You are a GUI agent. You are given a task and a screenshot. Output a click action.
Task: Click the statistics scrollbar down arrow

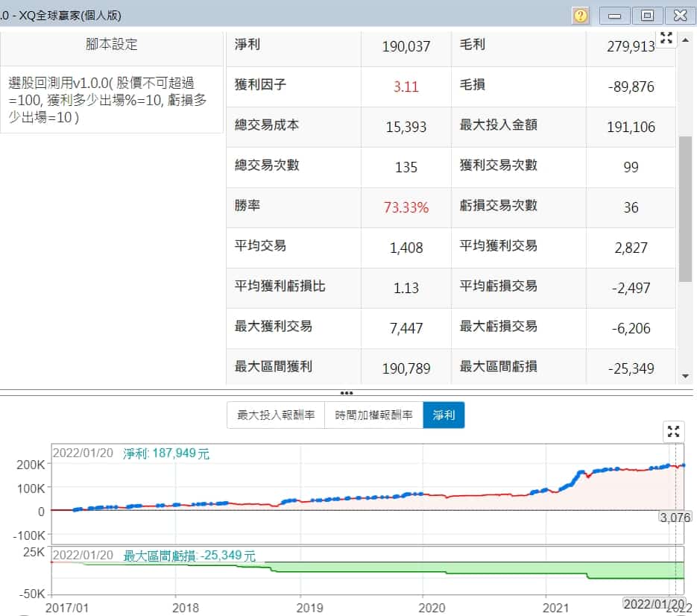(x=685, y=377)
